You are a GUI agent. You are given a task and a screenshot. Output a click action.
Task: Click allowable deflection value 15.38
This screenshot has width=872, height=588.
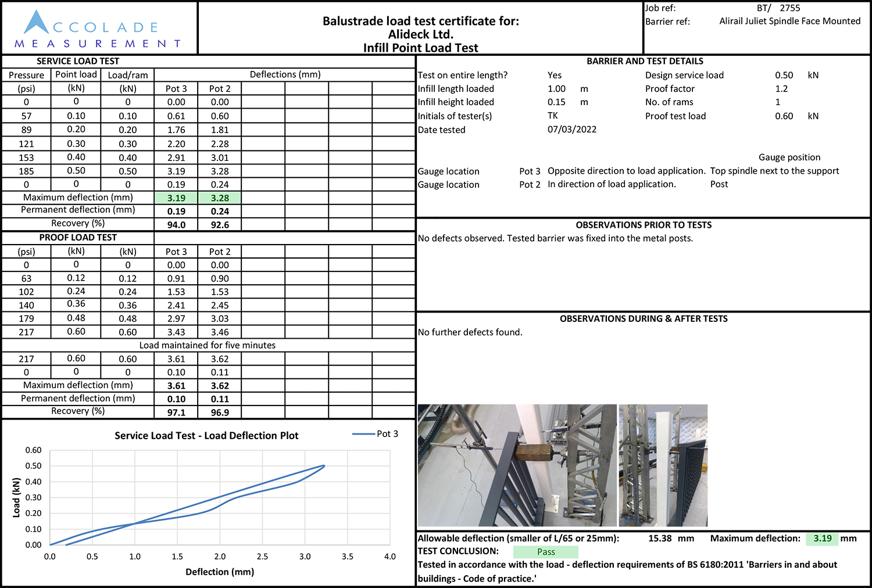pyautogui.click(x=660, y=539)
